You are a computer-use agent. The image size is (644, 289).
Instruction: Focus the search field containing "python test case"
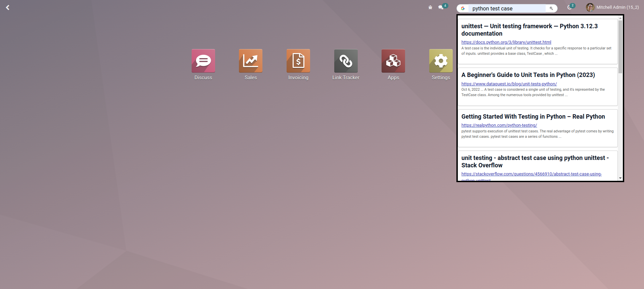pos(507,8)
